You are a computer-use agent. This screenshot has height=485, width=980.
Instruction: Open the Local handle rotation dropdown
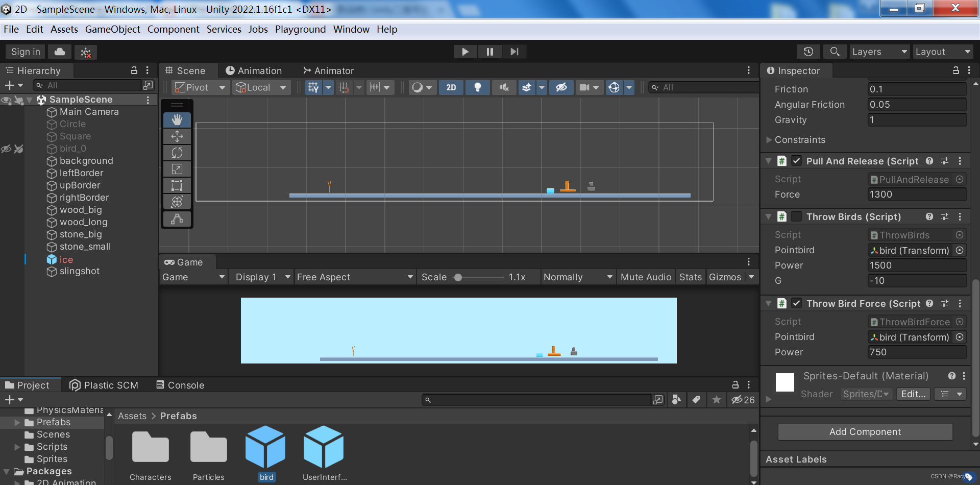pos(261,87)
